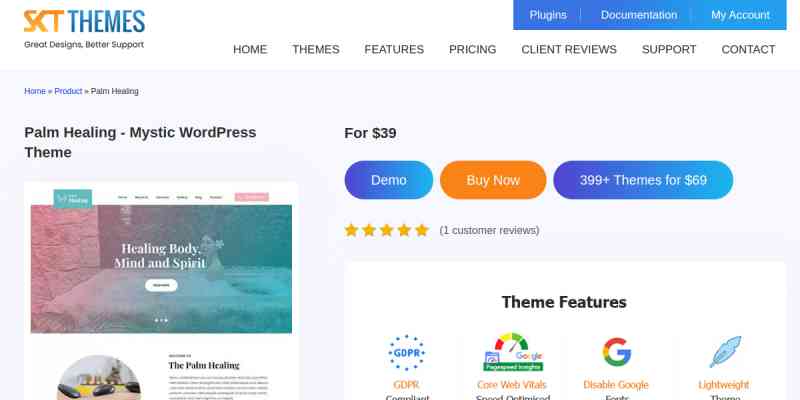Open CLIENT REVIEWS in the navigation
Screen dimensions: 800x400
pyautogui.click(x=569, y=49)
